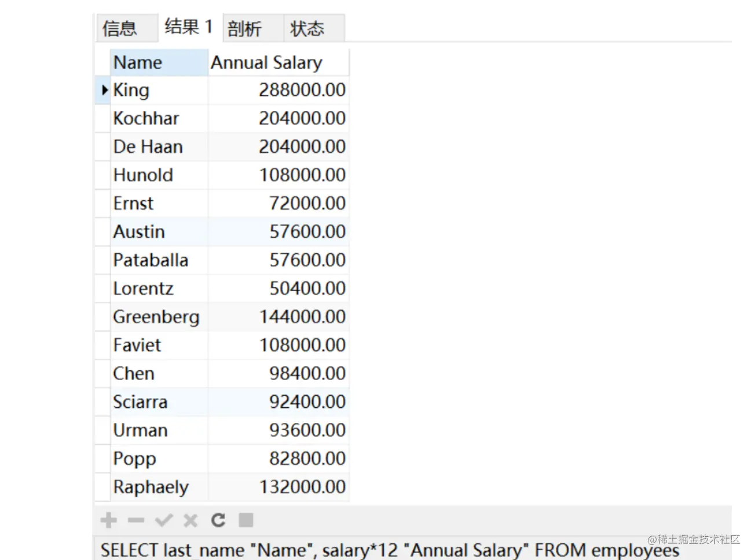Click Kochhar's salary cell 204000.00
The width and height of the screenshot is (755, 560).
click(278, 119)
